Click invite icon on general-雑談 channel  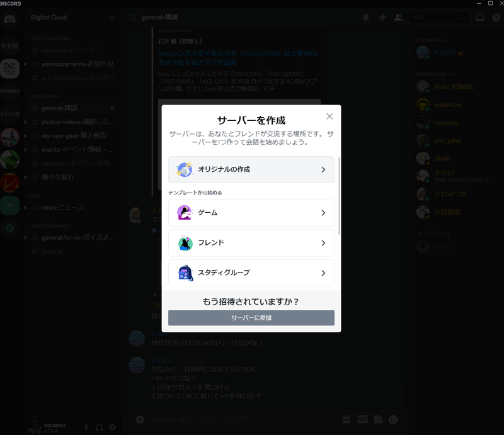tap(112, 108)
